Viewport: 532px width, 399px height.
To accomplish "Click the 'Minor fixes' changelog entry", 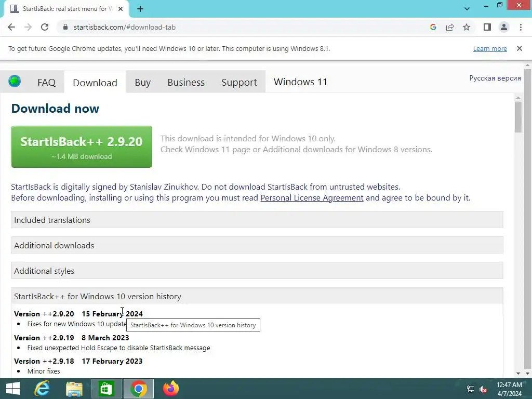I will (44, 371).
